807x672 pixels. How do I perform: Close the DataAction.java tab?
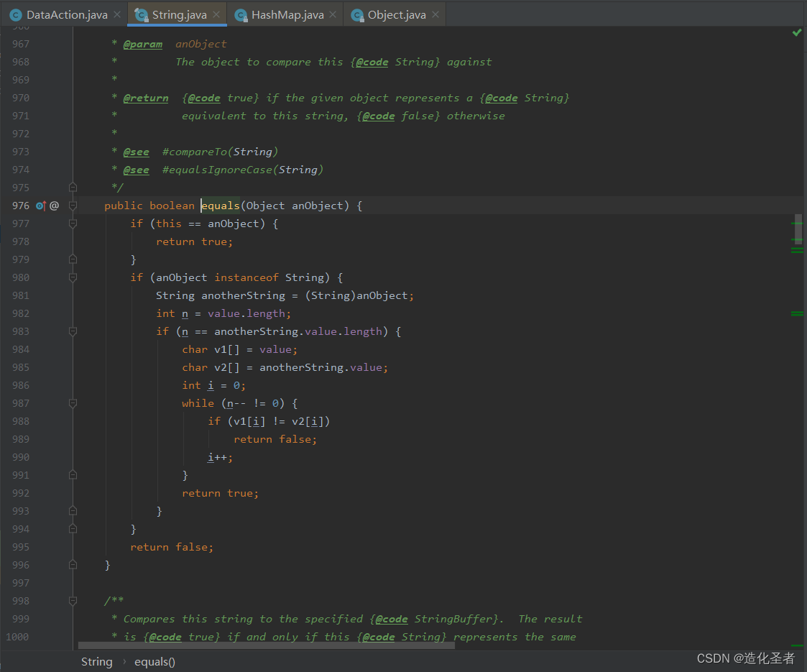(117, 14)
